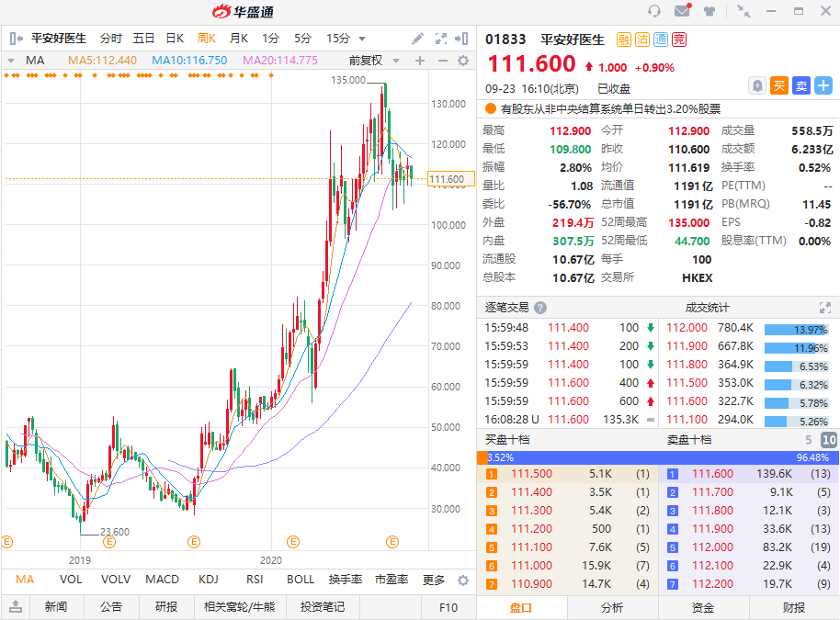Select the BOLL indicator tab
The height and width of the screenshot is (620, 840).
click(x=301, y=580)
